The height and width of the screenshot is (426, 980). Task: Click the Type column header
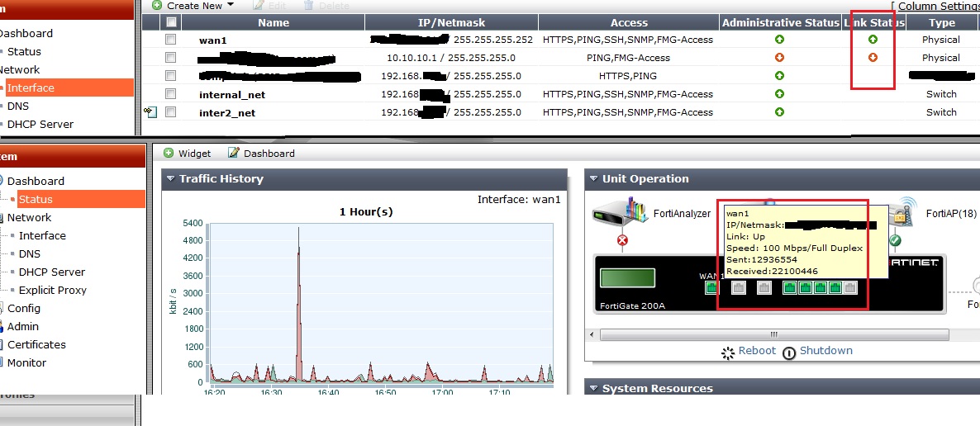[941, 22]
